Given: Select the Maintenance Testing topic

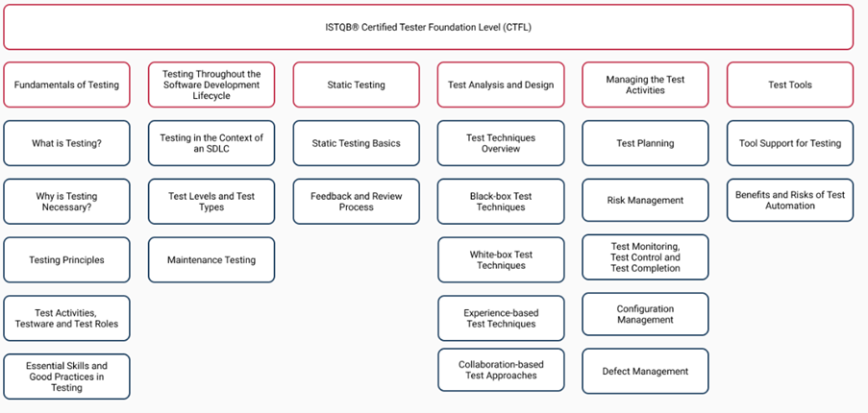Looking at the screenshot, I should pyautogui.click(x=211, y=259).
